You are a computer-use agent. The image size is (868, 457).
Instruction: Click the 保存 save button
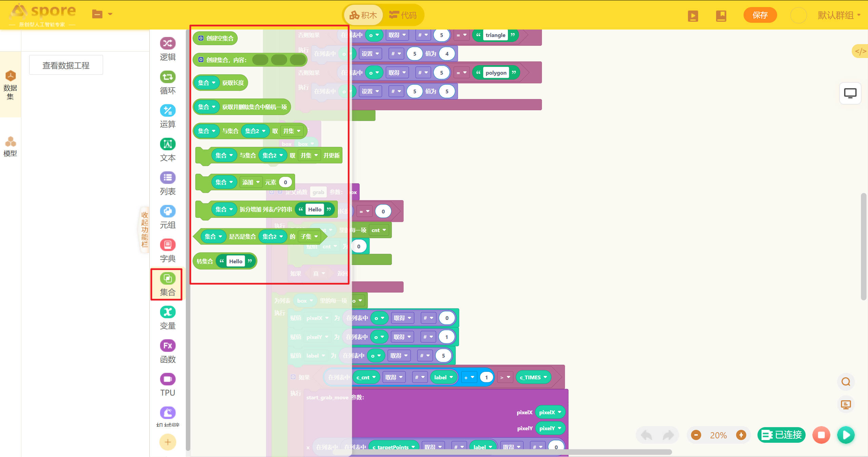click(760, 15)
